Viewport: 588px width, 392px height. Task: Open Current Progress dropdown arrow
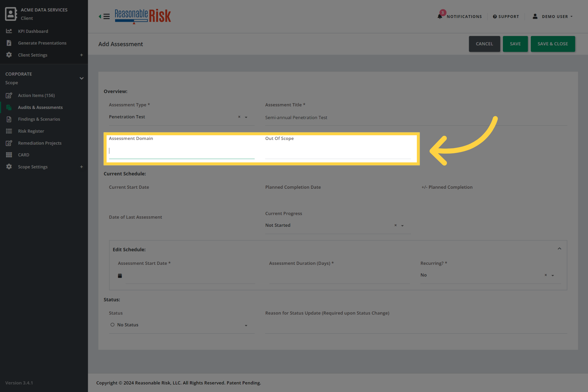(402, 226)
